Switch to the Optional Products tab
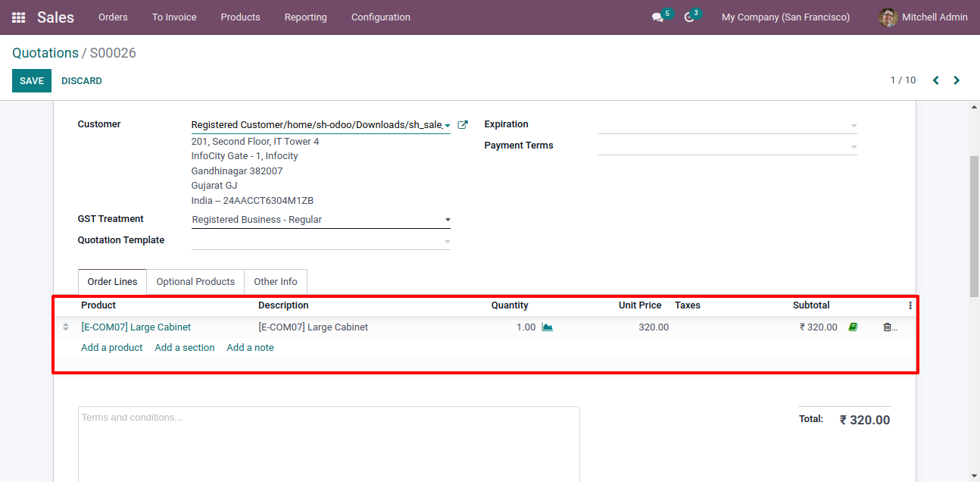980x482 pixels. (x=195, y=282)
